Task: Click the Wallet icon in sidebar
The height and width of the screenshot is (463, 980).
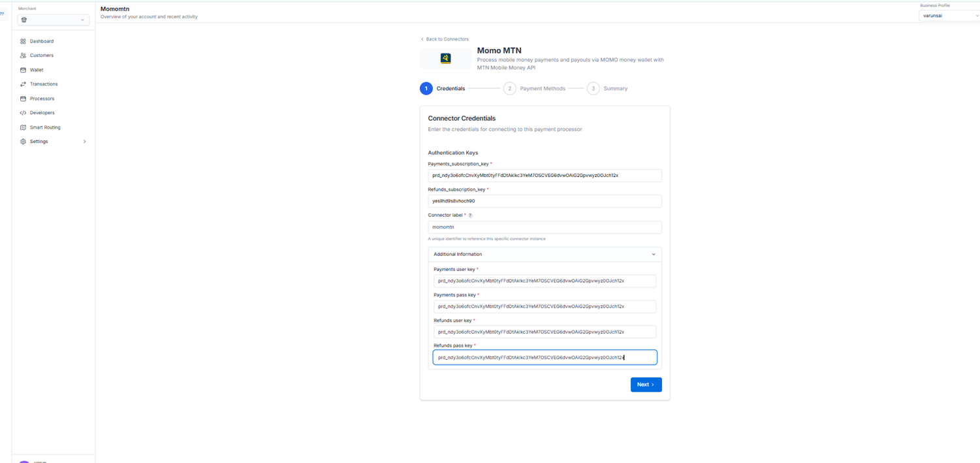Action: pyautogui.click(x=23, y=70)
